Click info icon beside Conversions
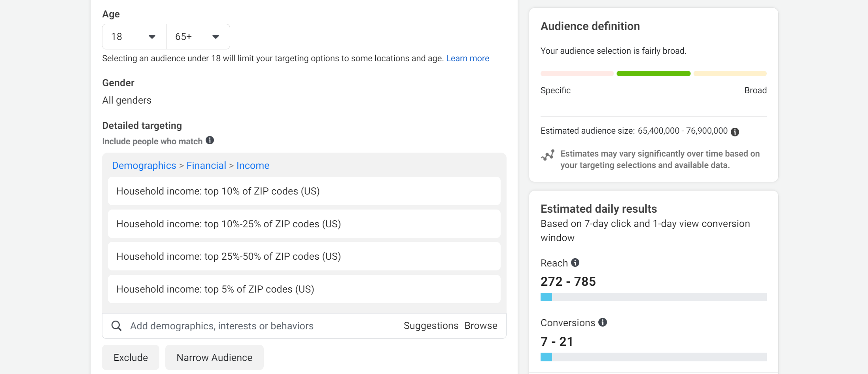Viewport: 868px width, 374px height. 603,322
